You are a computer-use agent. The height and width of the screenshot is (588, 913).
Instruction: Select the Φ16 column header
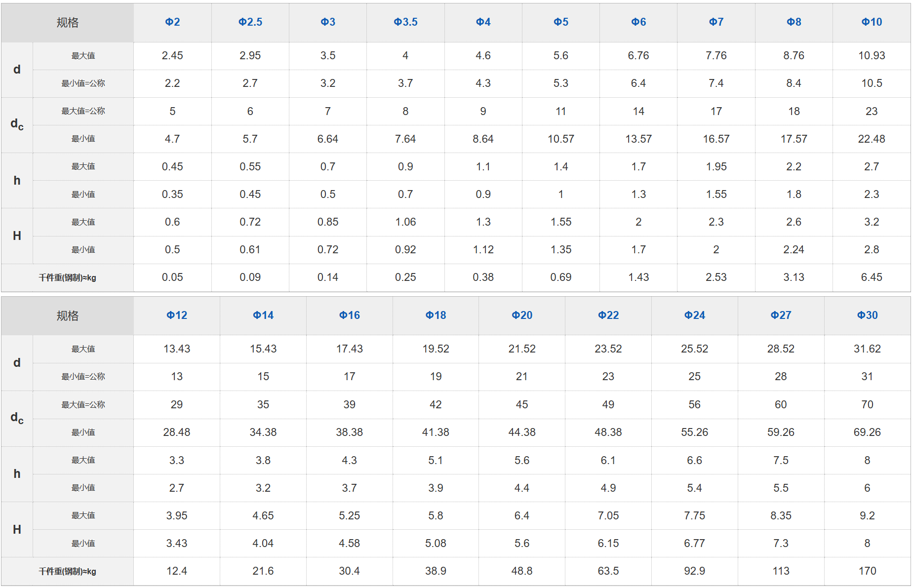pyautogui.click(x=349, y=315)
